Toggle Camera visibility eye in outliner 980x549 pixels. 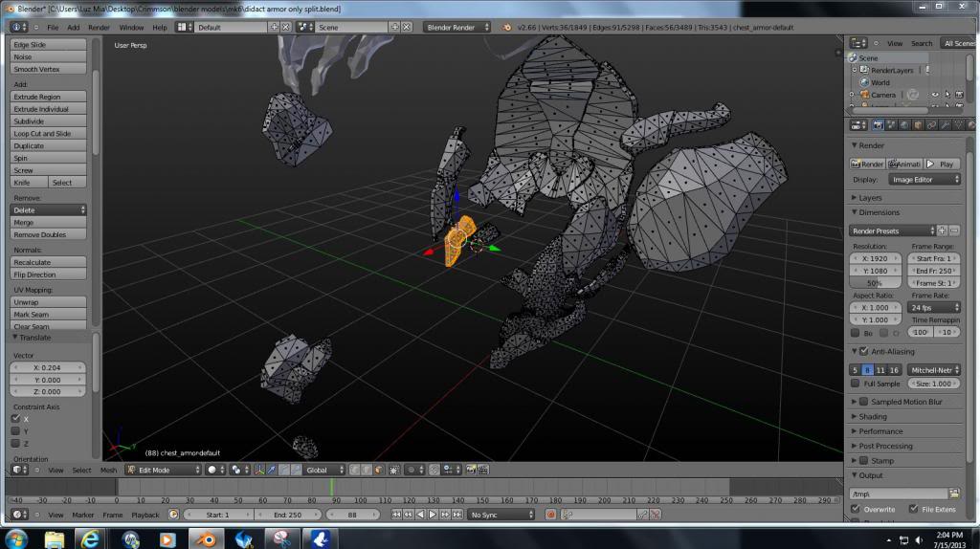935,95
